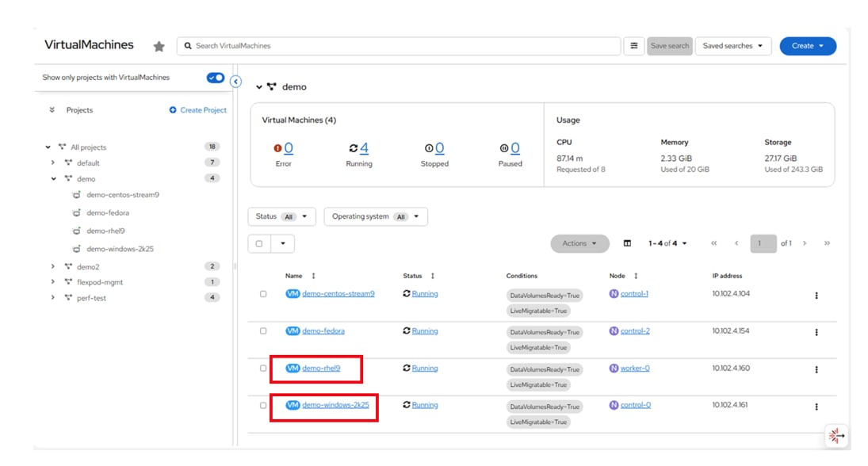Select the demo-centos-stream9 row checkbox
The height and width of the screenshot is (466, 868).
point(263,294)
